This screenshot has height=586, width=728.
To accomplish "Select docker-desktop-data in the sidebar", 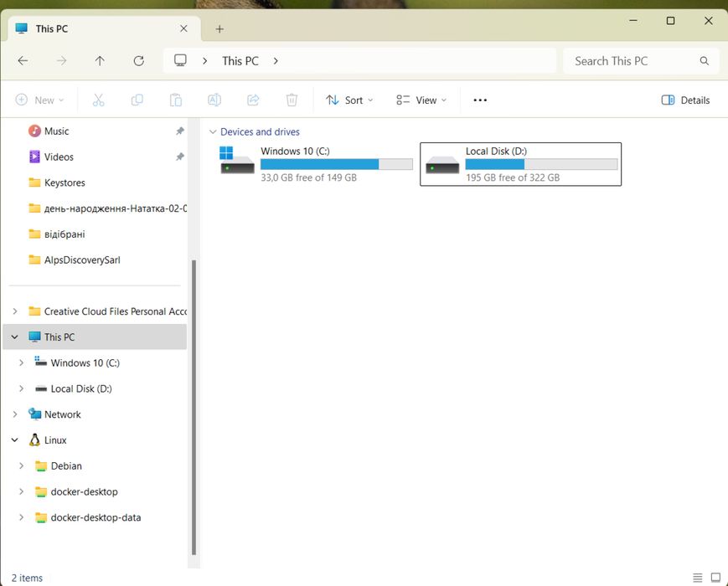I will click(96, 517).
